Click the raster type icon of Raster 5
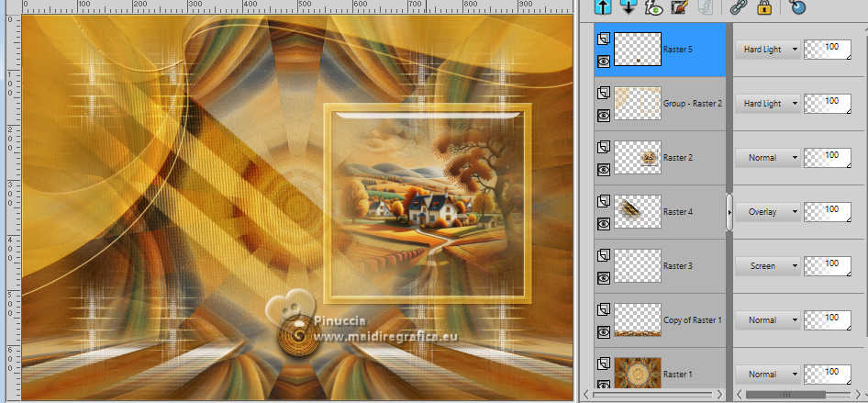 604,39
